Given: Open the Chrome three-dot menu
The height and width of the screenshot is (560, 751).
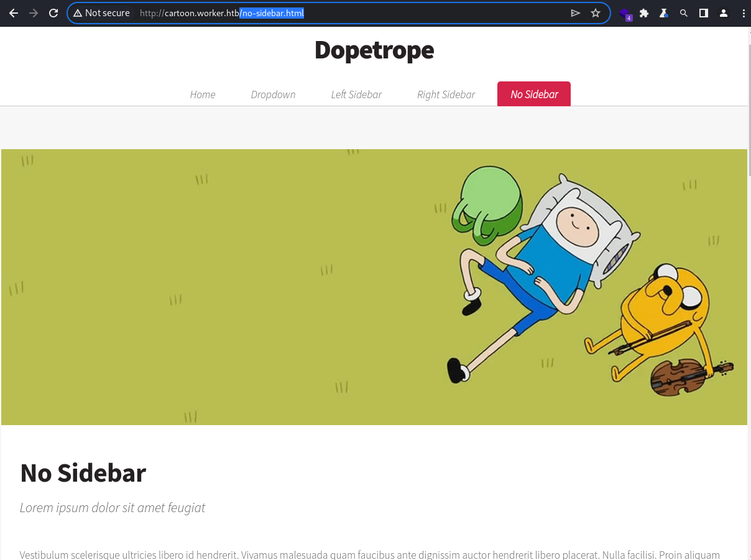Looking at the screenshot, I should tap(744, 13).
